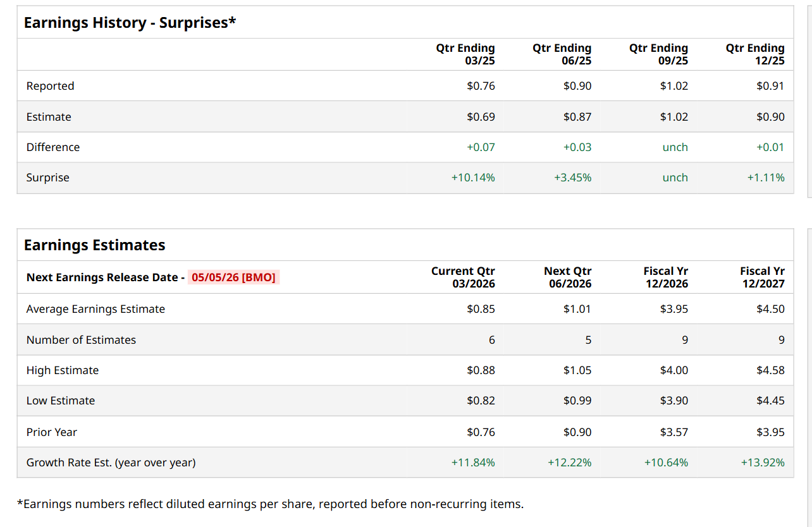812x527 pixels.
Task: Click the +13.92% growth rate value
Action: 763,463
